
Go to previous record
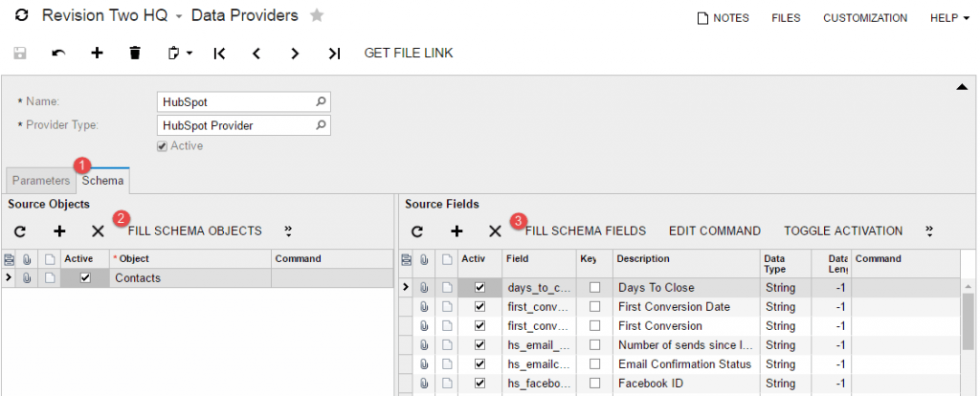[x=256, y=54]
